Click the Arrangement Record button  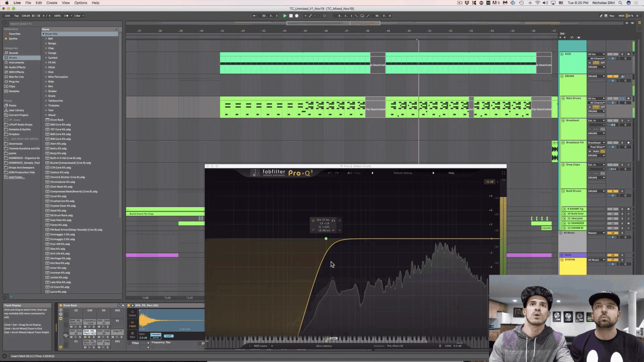tap(297, 16)
